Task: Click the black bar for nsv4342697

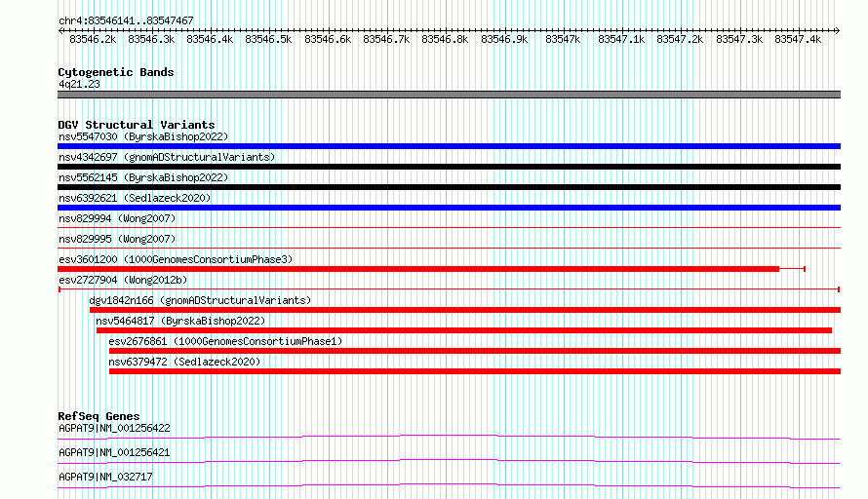Action: coord(449,167)
